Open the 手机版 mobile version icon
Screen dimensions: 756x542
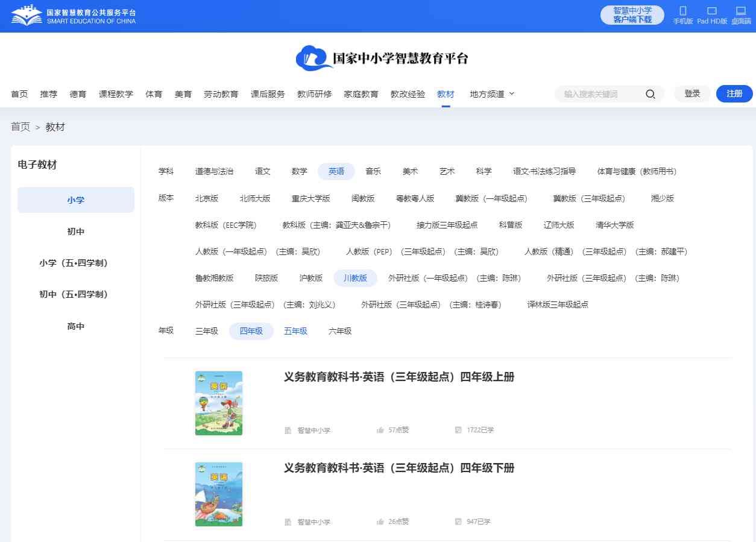tap(682, 11)
